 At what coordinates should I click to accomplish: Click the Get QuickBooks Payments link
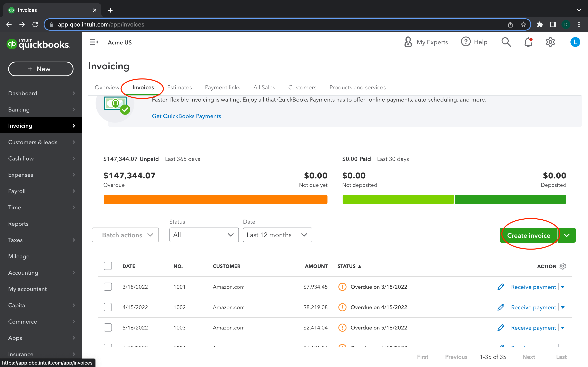[x=187, y=116]
